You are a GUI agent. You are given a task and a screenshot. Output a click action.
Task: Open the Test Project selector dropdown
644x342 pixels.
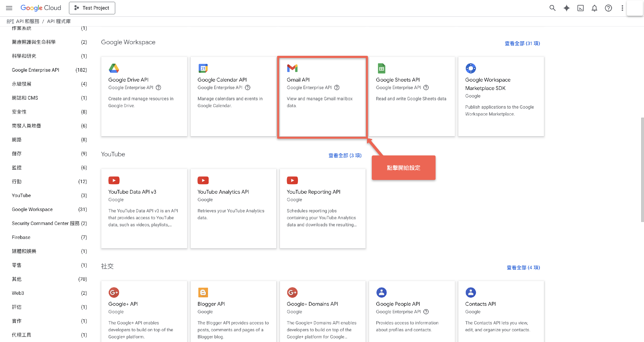[92, 8]
